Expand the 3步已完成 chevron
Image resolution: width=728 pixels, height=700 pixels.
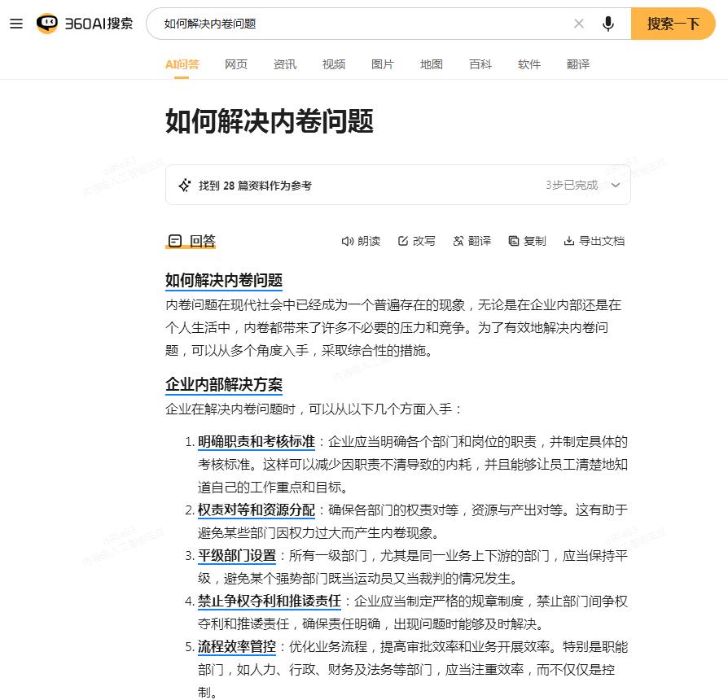click(x=616, y=186)
